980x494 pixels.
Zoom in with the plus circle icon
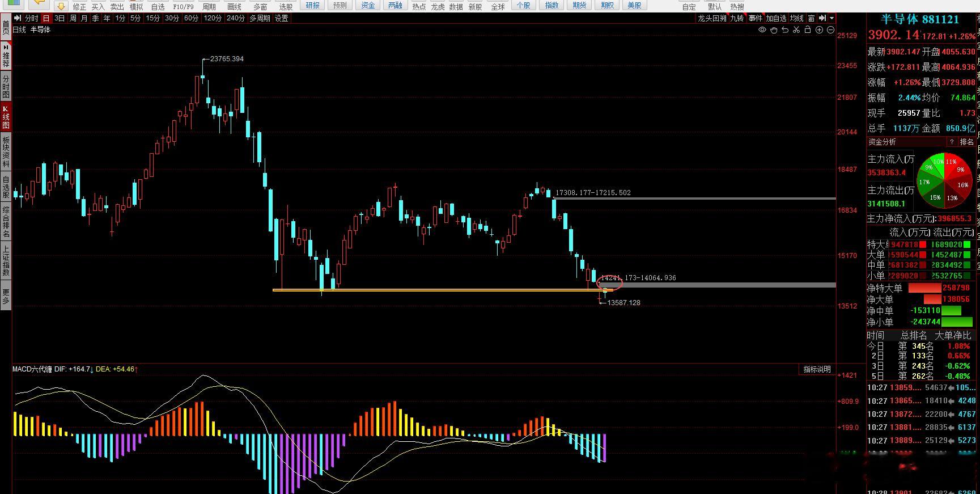tap(819, 30)
